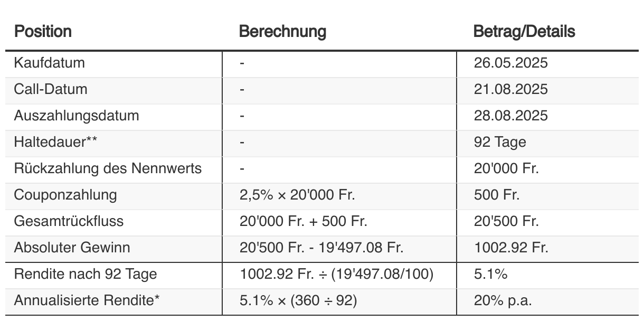Screen dimensions: 644x321
Task: Select the 500 Fr. coupon amount
Action: [x=496, y=195]
